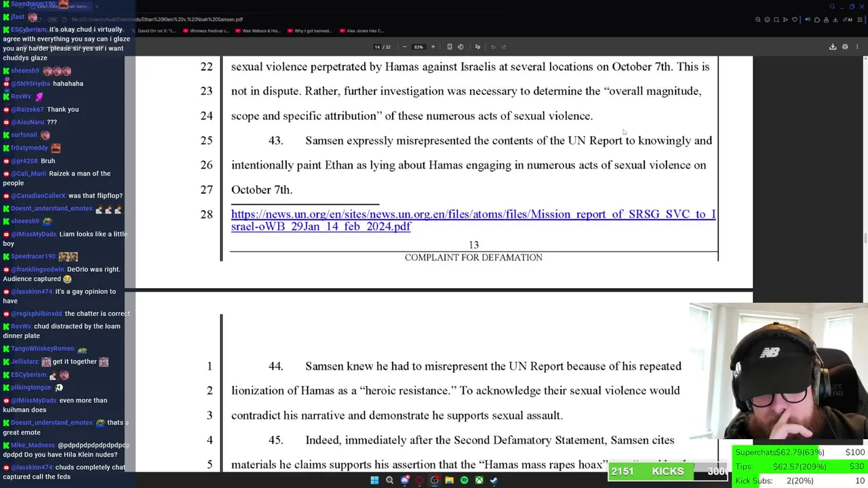Open the Windows Start menu

(374, 481)
